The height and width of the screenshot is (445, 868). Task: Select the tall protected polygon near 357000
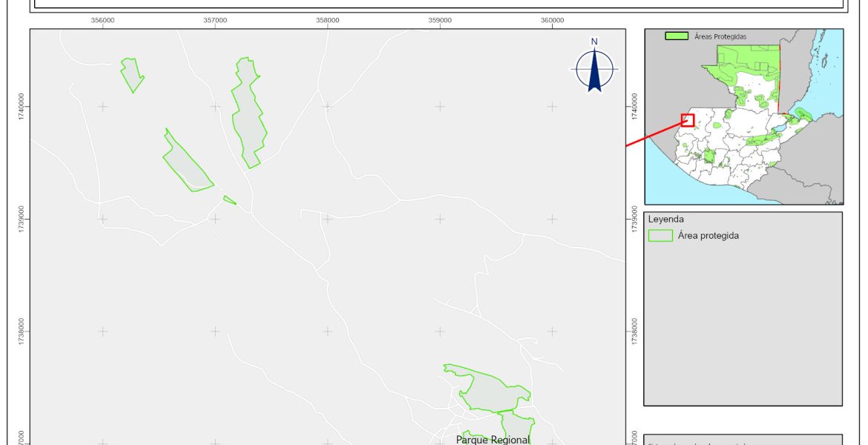tap(249, 115)
